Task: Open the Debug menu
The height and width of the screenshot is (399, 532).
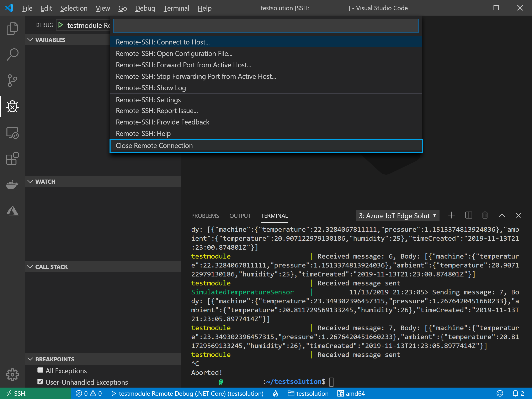Action: click(x=145, y=8)
